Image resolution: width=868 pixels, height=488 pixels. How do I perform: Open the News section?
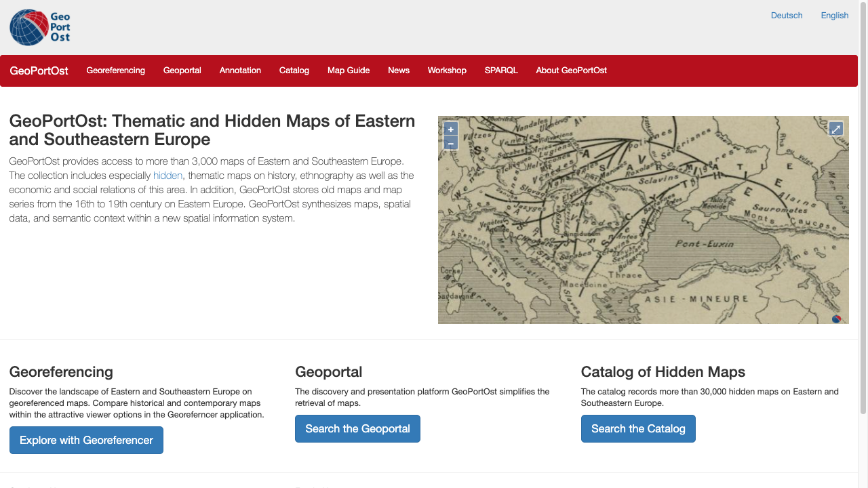pyautogui.click(x=399, y=70)
